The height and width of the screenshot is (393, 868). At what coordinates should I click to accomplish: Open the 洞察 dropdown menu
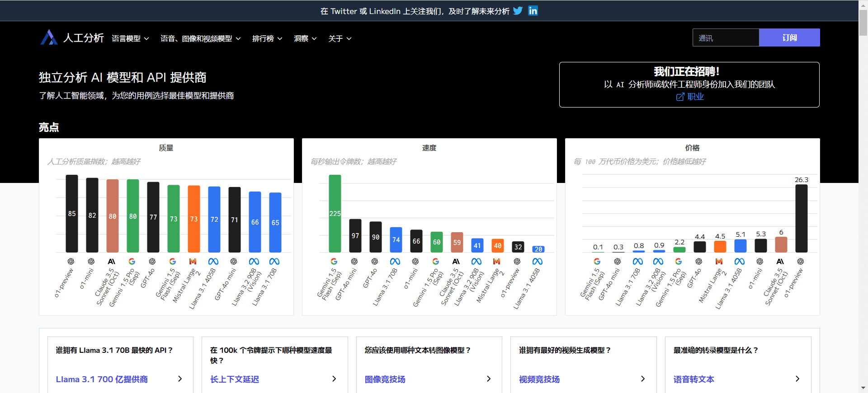pyautogui.click(x=305, y=39)
